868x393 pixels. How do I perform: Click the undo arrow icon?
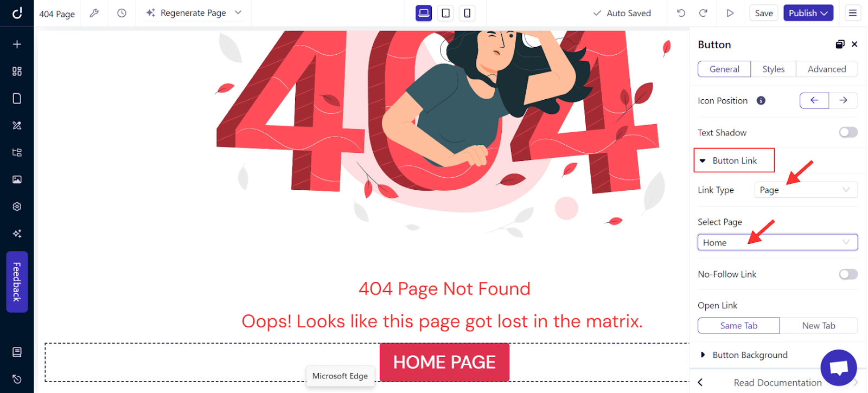point(681,13)
